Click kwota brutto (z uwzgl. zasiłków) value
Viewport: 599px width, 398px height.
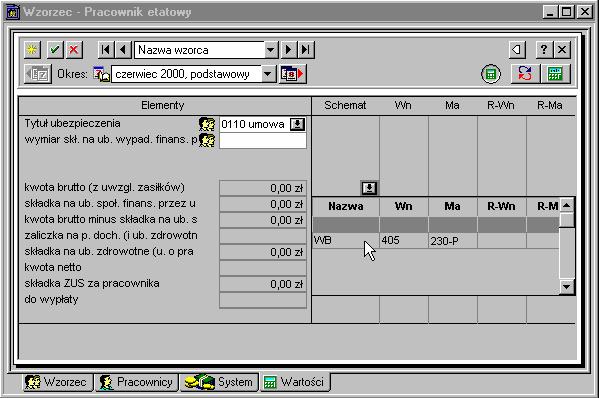(263, 188)
